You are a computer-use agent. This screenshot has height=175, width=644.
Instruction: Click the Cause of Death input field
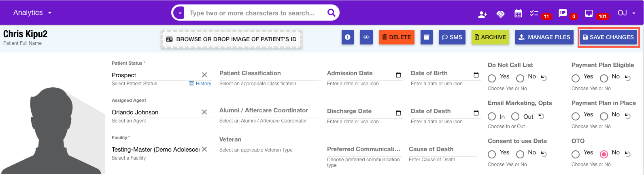coord(443,150)
